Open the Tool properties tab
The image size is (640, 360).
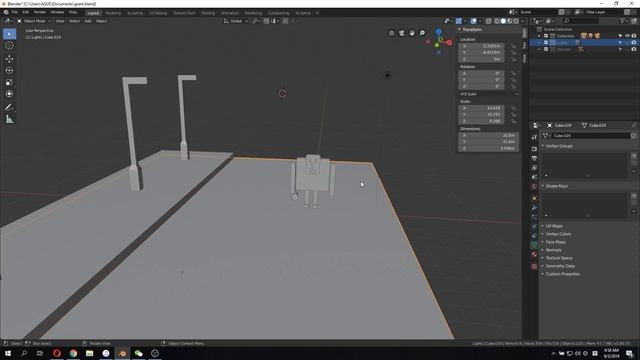tap(534, 138)
